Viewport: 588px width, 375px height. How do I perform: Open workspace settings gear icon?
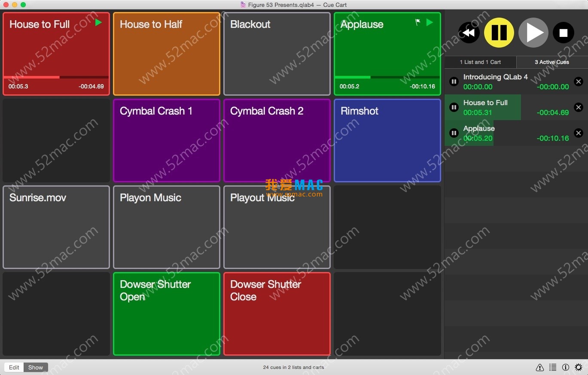click(x=579, y=367)
